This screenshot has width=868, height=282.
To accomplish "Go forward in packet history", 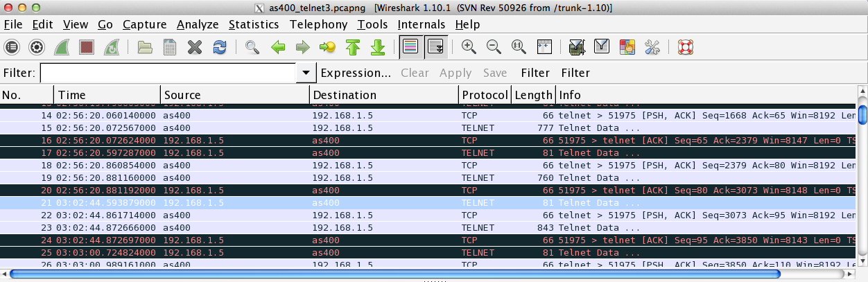I will (303, 47).
